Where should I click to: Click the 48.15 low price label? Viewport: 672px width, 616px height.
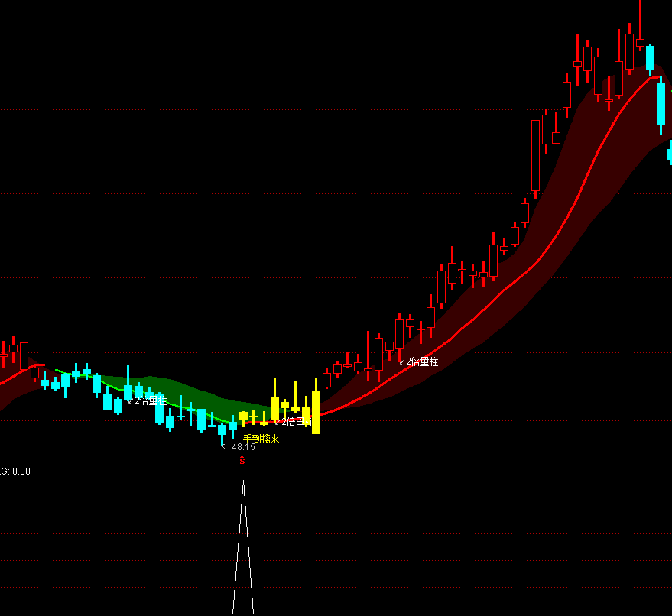pos(243,447)
